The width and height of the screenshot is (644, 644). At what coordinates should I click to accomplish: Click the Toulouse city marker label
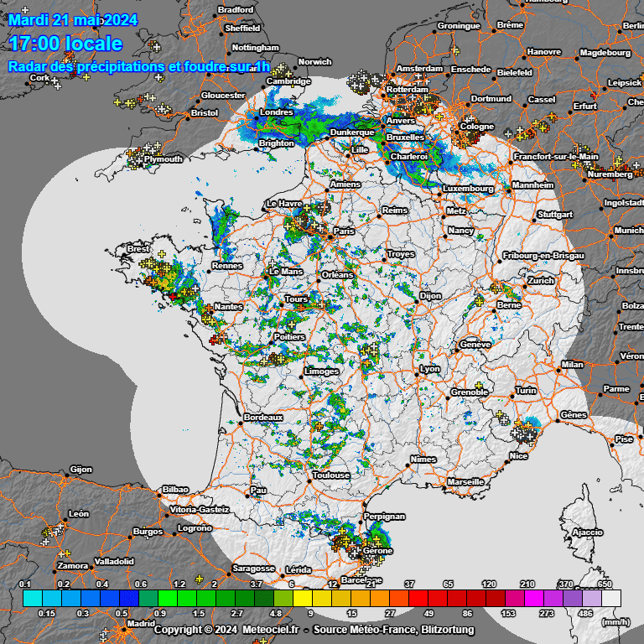pos(331,475)
